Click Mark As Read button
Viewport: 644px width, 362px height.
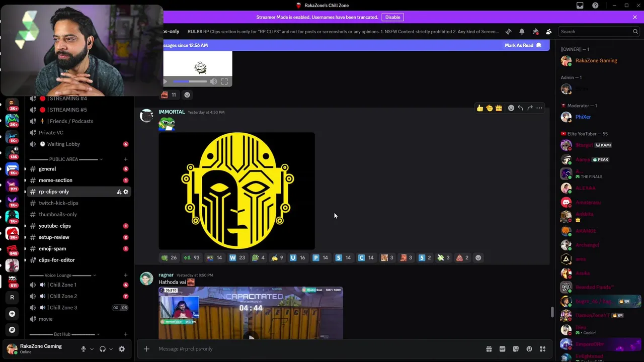click(523, 45)
